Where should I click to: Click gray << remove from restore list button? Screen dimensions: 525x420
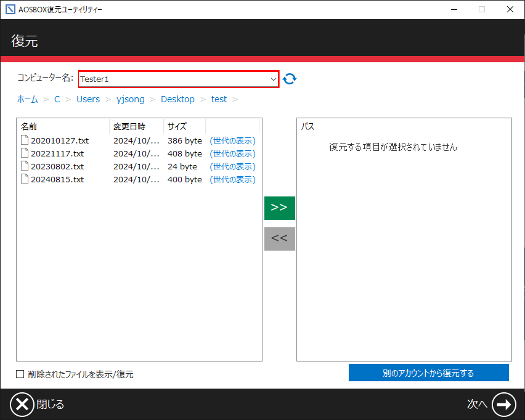280,239
